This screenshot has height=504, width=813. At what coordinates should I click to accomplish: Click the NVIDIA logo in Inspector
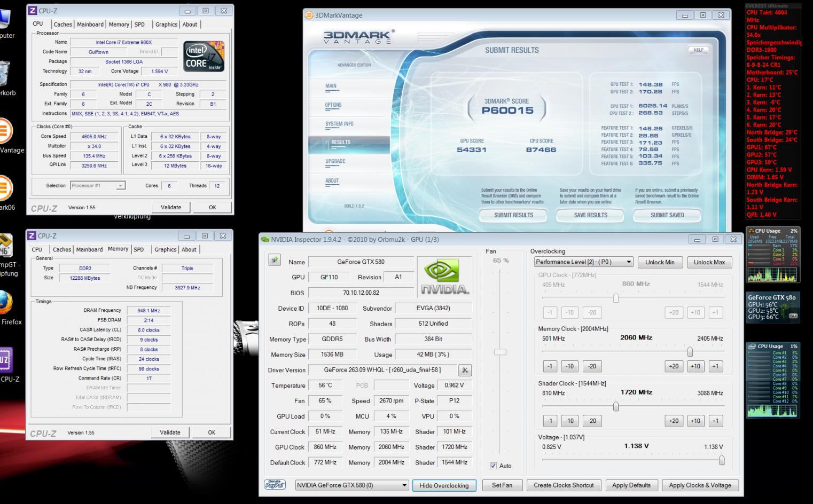coord(444,276)
